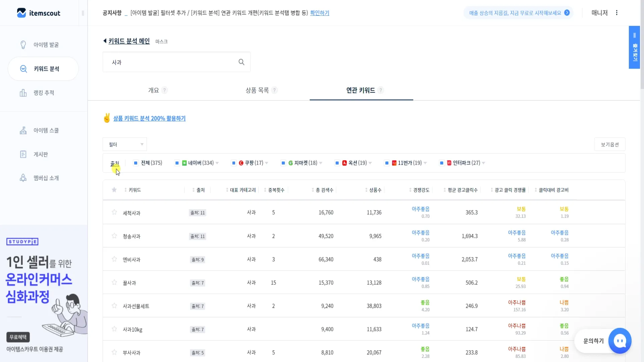Toggle the 쿠팡 (17) source checkbox
The height and width of the screenshot is (362, 644).
(x=234, y=163)
